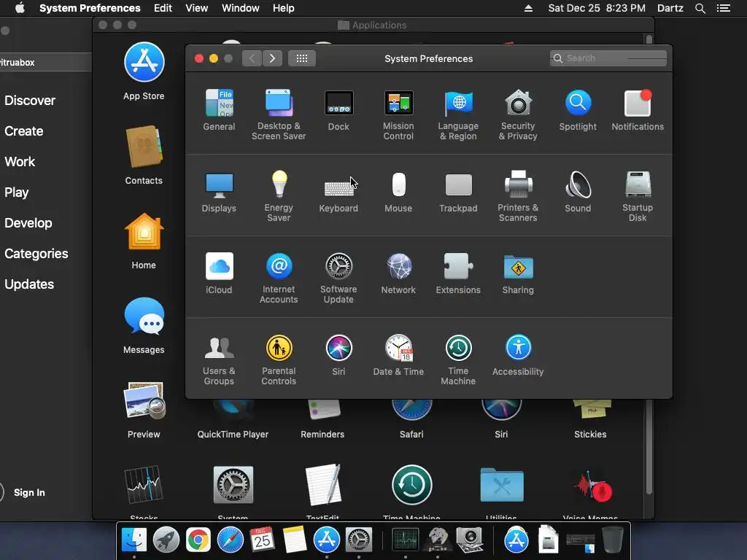Open Calendar from the Dock
The image size is (747, 560).
coord(262,540)
